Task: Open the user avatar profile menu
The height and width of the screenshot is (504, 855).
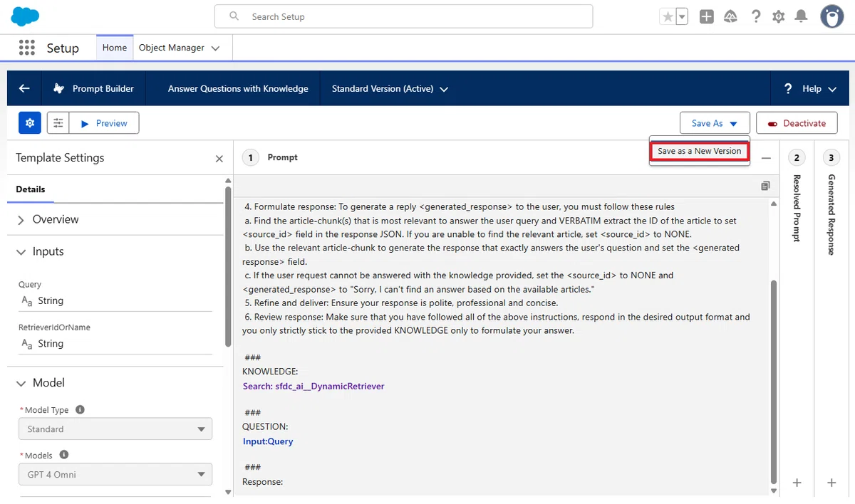Action: [831, 16]
